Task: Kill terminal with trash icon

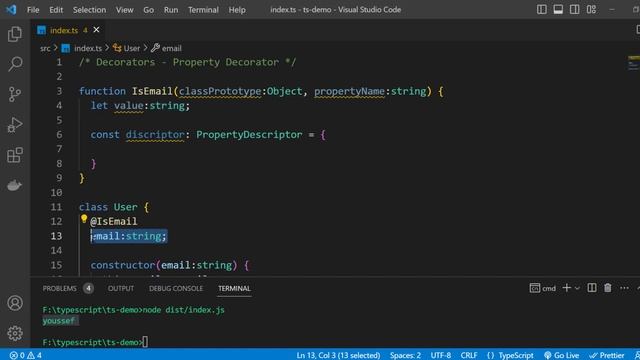Action: (x=608, y=288)
